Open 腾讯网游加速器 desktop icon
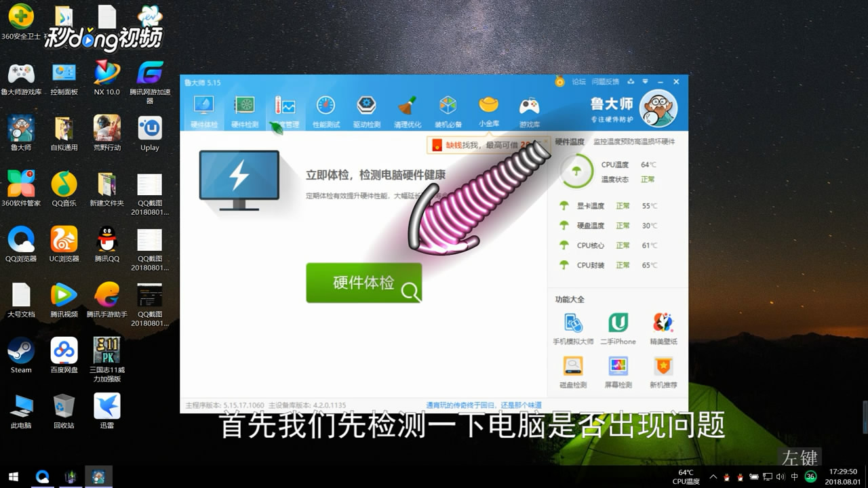This screenshot has height=488, width=868. 150,82
